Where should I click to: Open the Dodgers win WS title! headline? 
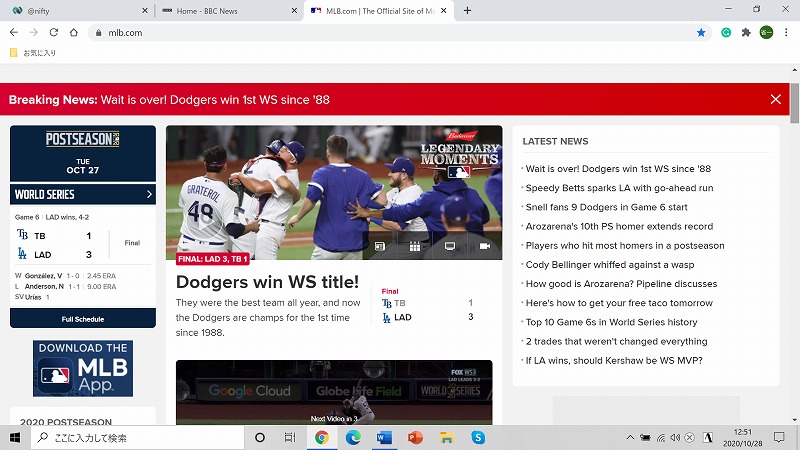coord(267,282)
